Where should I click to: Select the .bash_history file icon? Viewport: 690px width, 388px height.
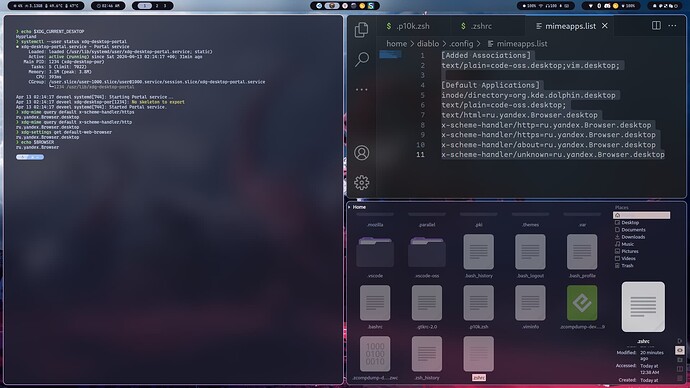tap(478, 252)
